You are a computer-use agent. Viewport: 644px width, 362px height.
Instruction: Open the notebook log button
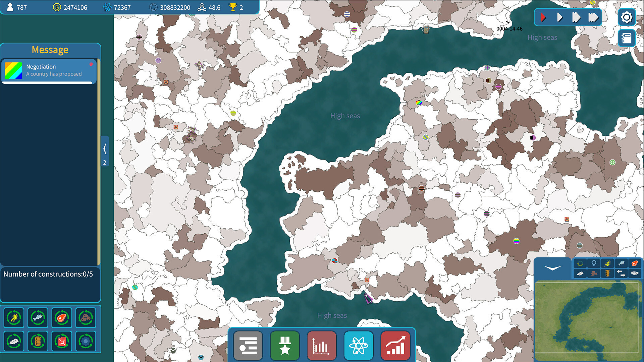pyautogui.click(x=626, y=38)
